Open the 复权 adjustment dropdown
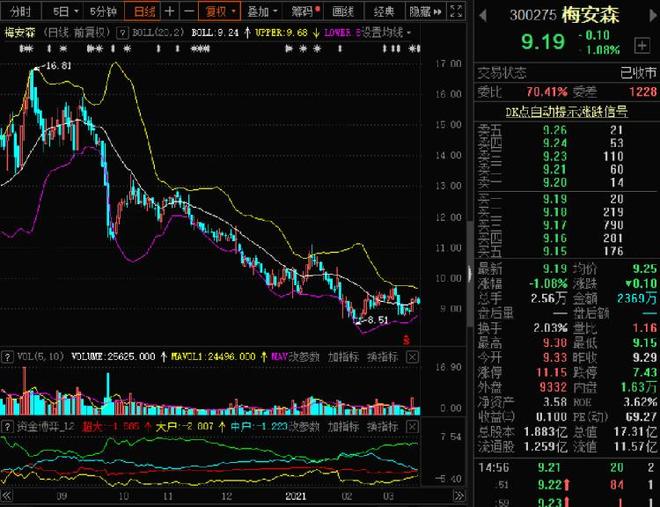The image size is (660, 507). (x=219, y=12)
